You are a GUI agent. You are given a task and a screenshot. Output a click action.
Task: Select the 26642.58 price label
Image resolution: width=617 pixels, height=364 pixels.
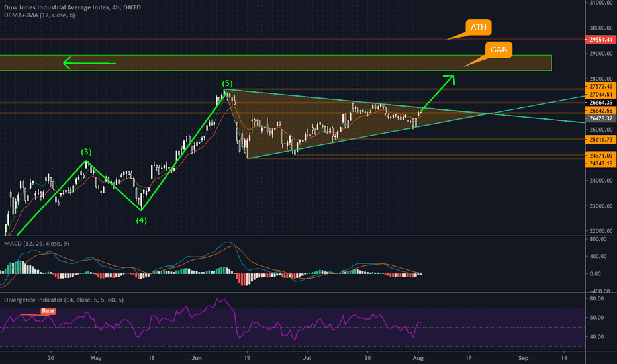[x=601, y=111]
